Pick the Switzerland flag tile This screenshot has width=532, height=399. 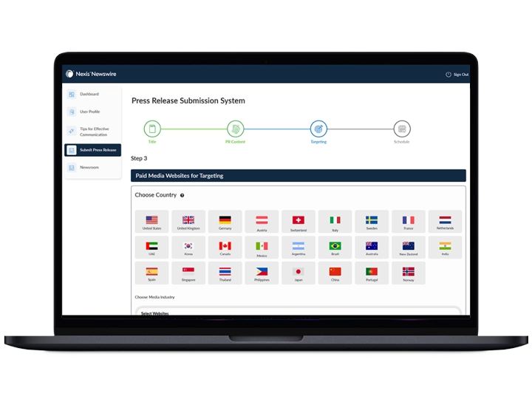299,221
